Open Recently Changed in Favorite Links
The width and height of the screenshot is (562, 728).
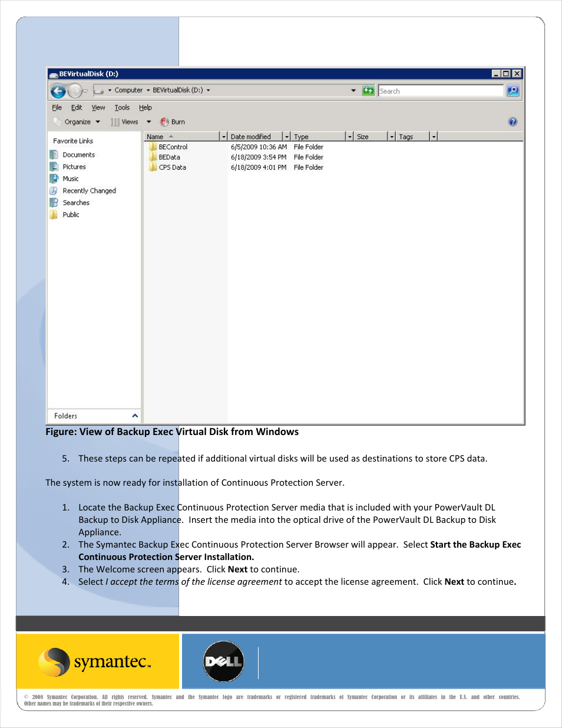point(90,190)
